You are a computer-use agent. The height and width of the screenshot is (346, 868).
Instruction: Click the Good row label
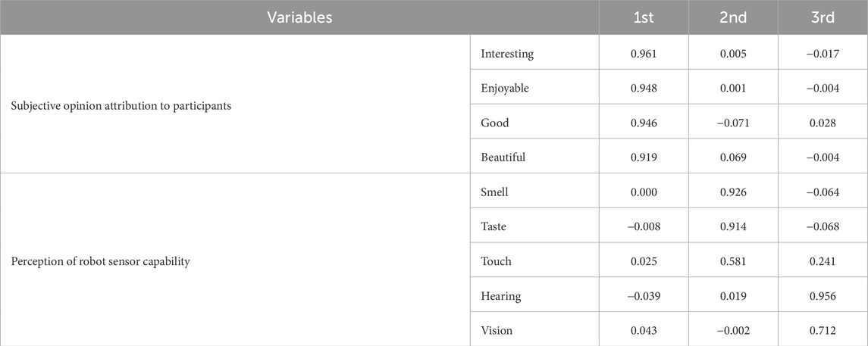[x=494, y=123]
